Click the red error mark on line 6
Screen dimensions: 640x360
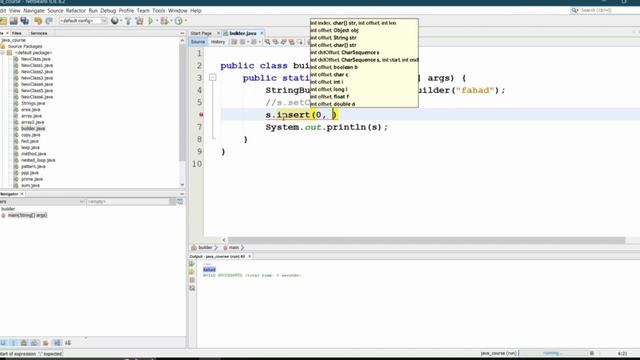pyautogui.click(x=201, y=115)
